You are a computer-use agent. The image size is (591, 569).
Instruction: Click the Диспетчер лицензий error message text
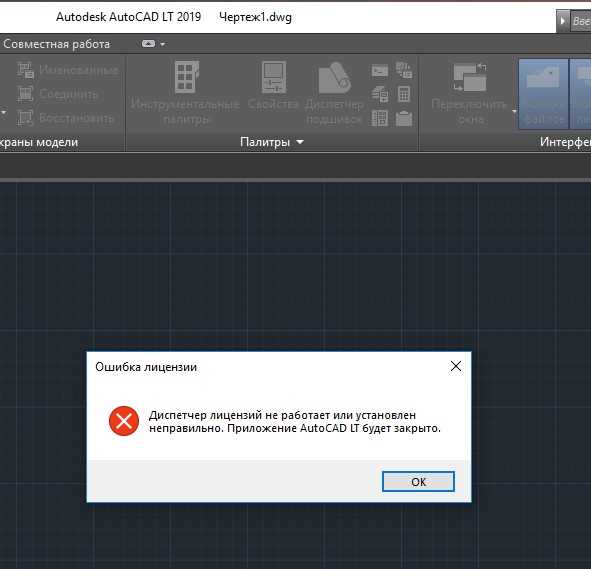click(295, 422)
